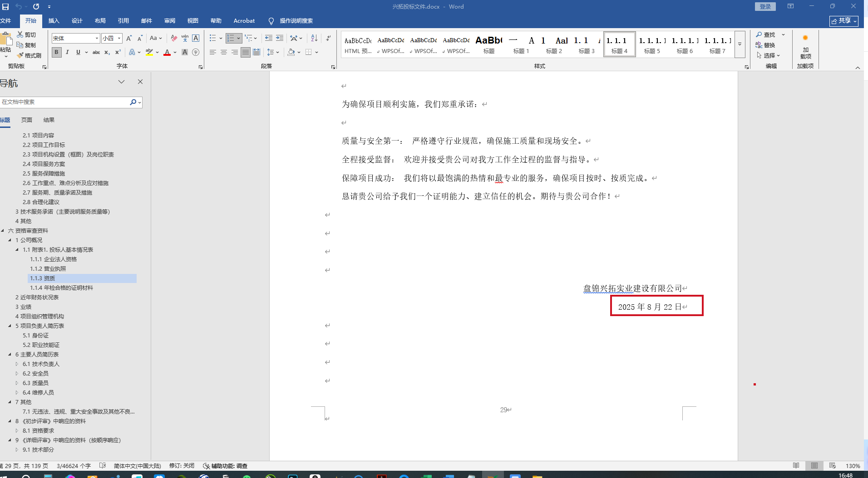This screenshot has height=478, width=868.
Task: Align text to the left
Action: pyautogui.click(x=212, y=52)
